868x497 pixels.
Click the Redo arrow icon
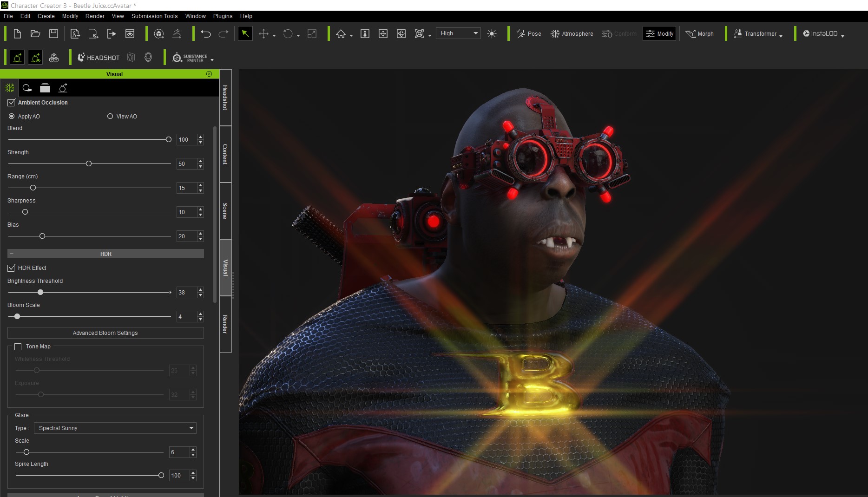(x=224, y=33)
